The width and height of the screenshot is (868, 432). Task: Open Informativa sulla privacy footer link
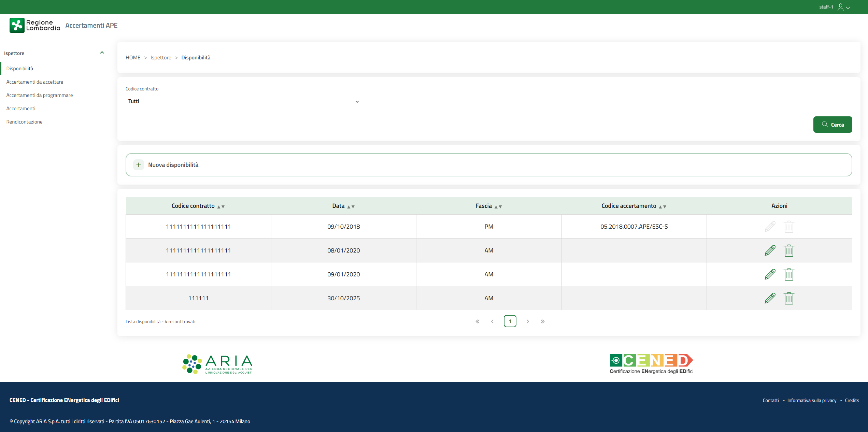tap(812, 401)
